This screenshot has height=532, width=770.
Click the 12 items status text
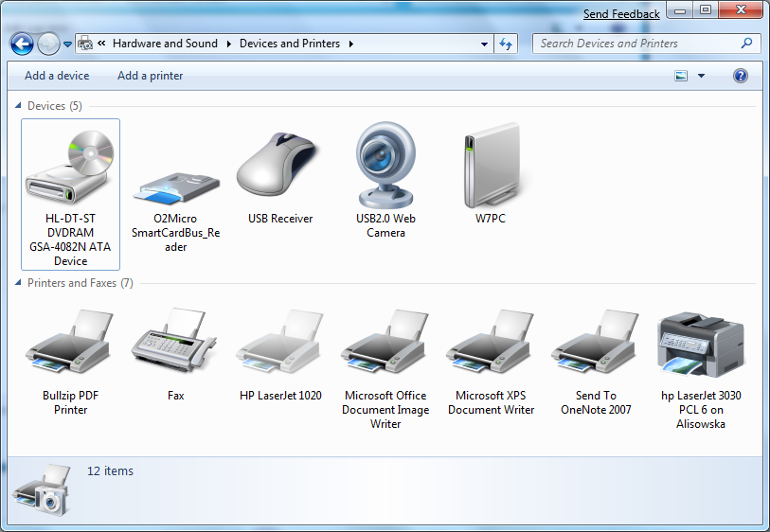click(111, 470)
